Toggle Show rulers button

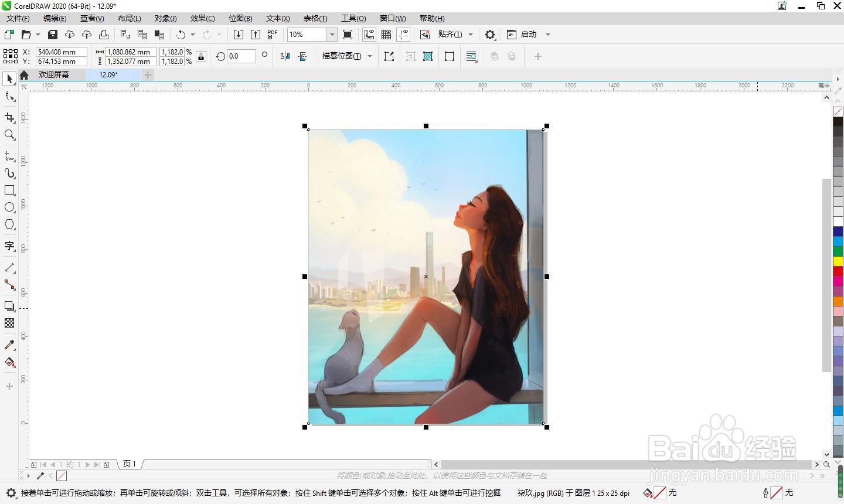(x=369, y=35)
